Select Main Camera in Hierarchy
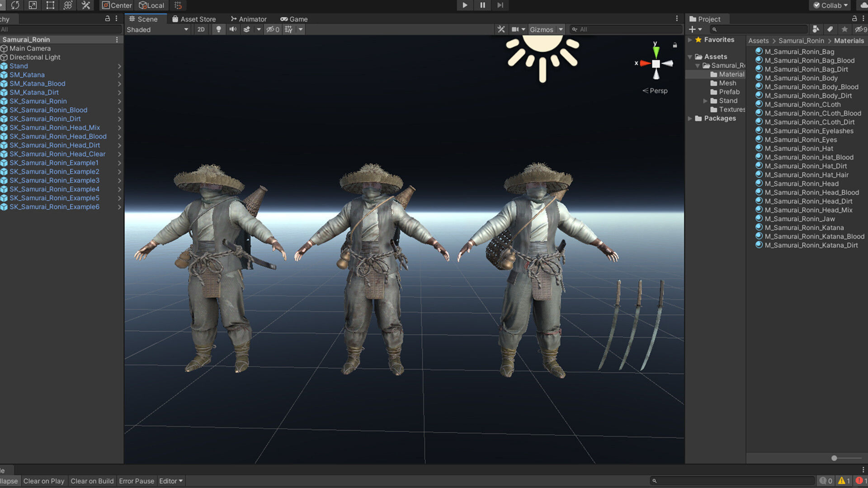The height and width of the screenshot is (488, 868). click(30, 48)
